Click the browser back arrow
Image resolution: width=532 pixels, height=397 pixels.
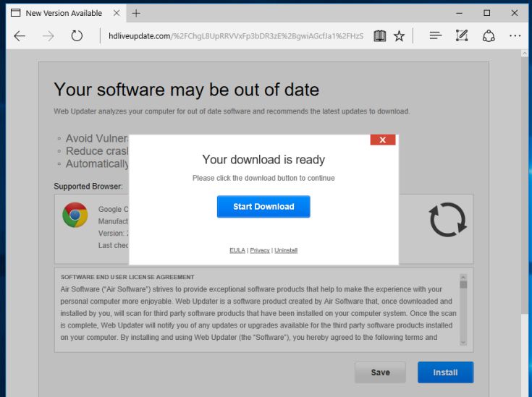(20, 35)
